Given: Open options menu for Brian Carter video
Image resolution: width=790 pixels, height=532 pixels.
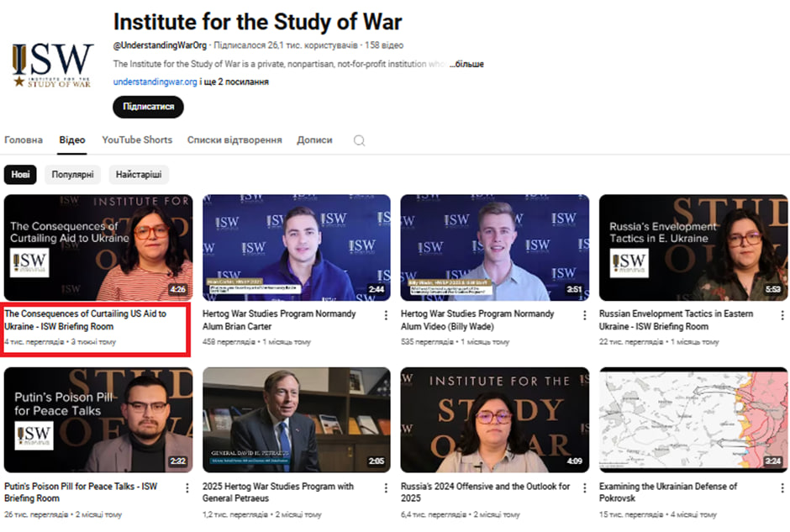Looking at the screenshot, I should click(x=386, y=315).
